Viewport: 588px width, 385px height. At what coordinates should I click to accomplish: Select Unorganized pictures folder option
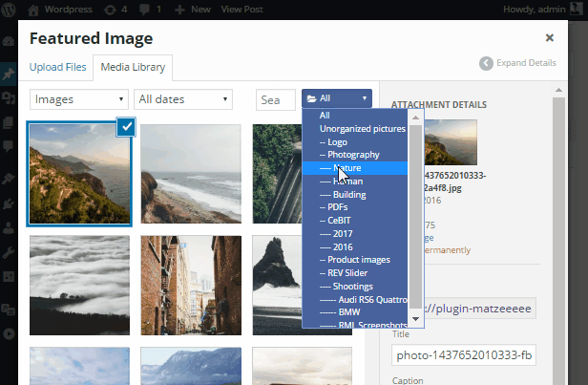pos(355,129)
